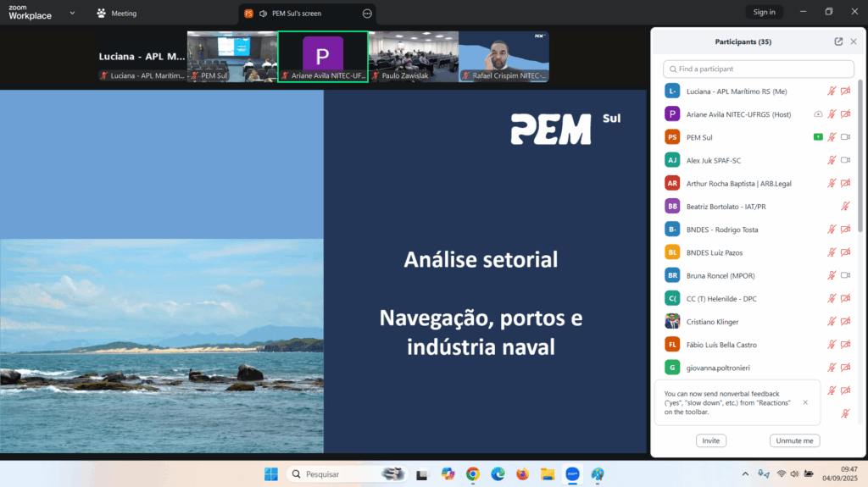
Task: Pop out the Participants panel
Action: coord(838,42)
